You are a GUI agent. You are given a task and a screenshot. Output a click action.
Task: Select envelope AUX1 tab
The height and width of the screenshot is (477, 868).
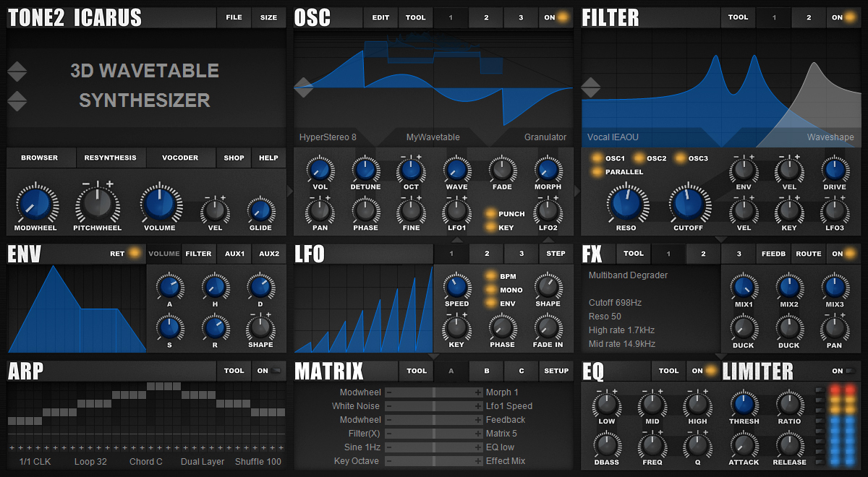234,254
